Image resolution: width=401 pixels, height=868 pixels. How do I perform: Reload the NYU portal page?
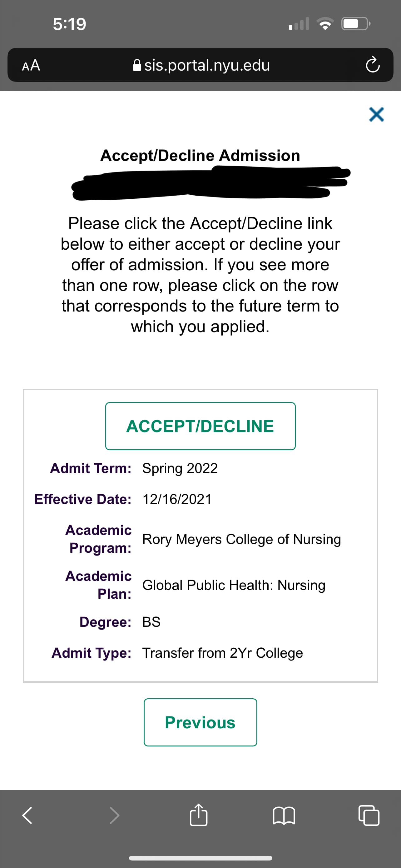(x=372, y=65)
